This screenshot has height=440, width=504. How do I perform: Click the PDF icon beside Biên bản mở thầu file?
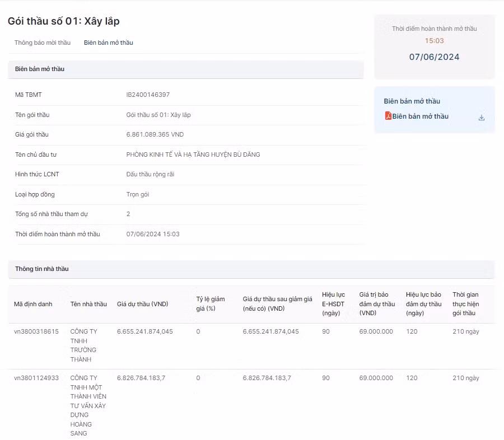[388, 116]
